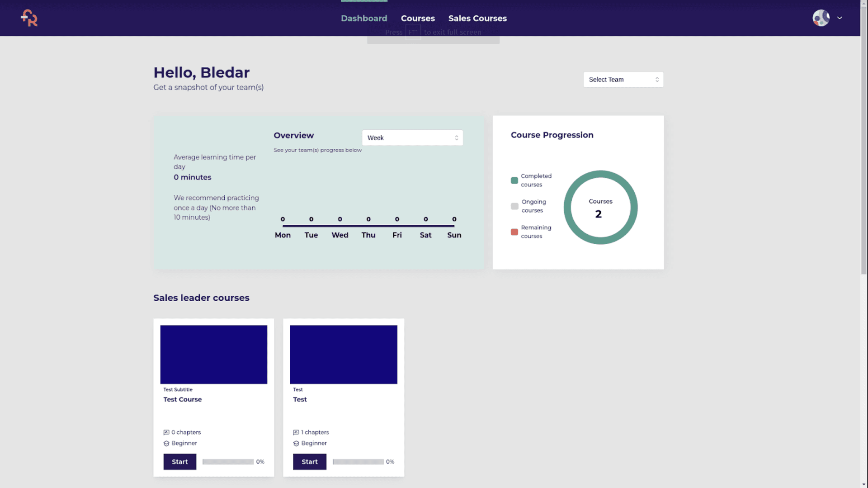Click the user profile avatar

(x=821, y=18)
